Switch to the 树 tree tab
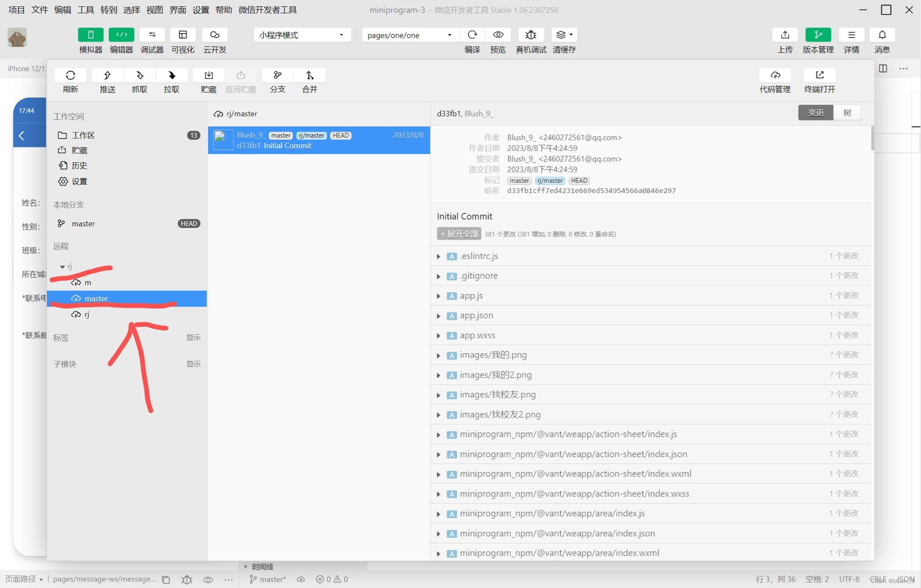The height and width of the screenshot is (588, 921). pos(847,113)
